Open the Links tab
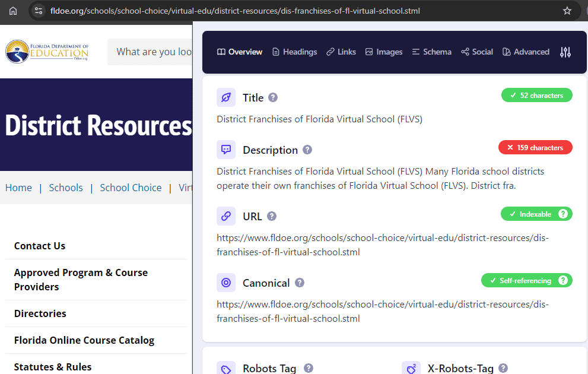This screenshot has height=374, width=588. pos(341,52)
